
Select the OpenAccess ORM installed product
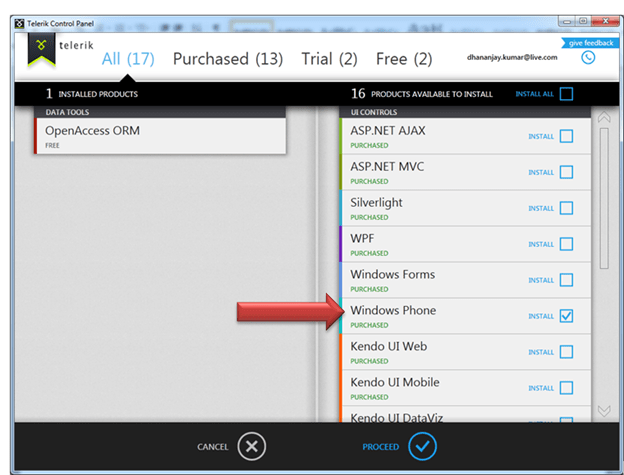[x=160, y=136]
